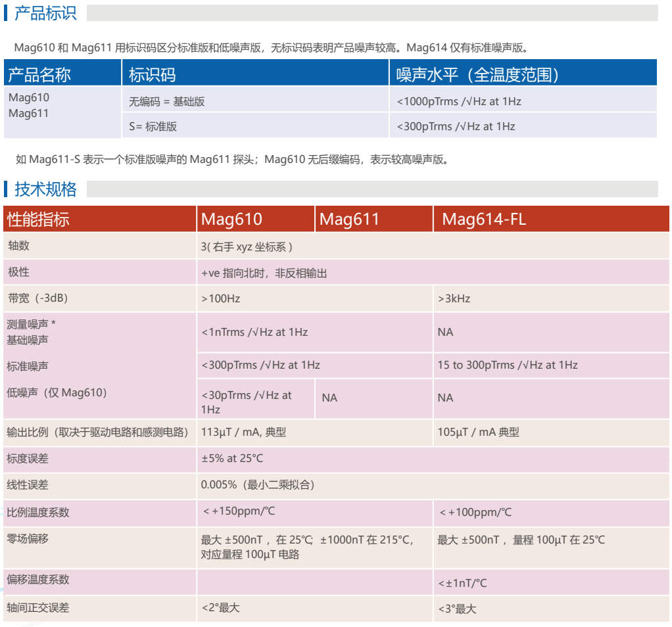Click "<300pTrms /√Hz at 1Hz" beside "S= 标准版"
This screenshot has width=672, height=627.
tap(456, 127)
